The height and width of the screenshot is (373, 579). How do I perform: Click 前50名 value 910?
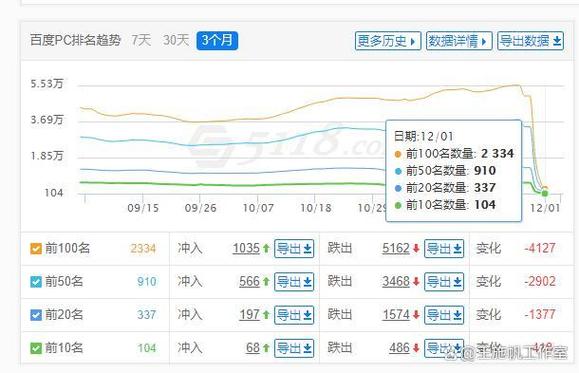(x=147, y=282)
